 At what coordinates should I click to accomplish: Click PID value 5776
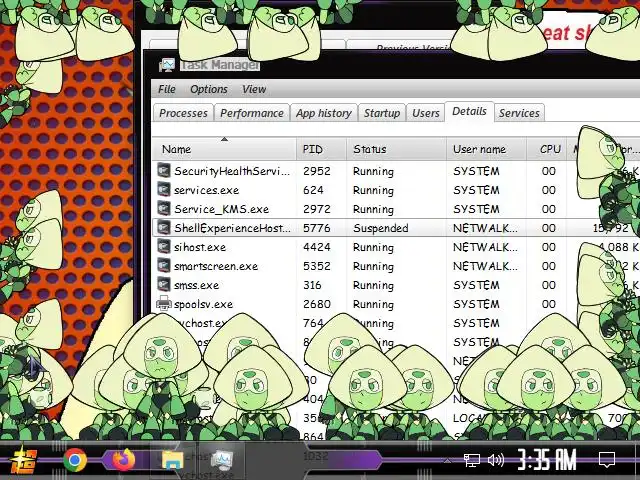tap(317, 228)
